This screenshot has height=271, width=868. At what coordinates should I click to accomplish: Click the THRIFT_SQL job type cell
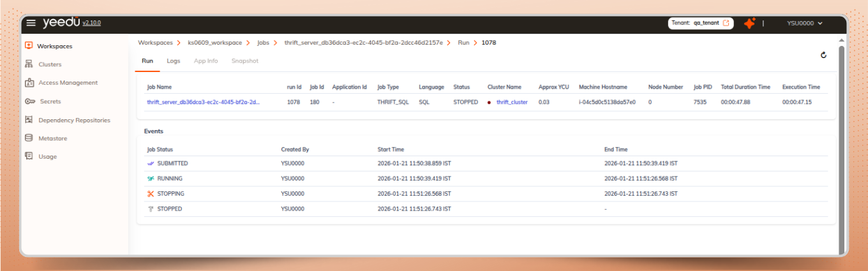click(393, 102)
